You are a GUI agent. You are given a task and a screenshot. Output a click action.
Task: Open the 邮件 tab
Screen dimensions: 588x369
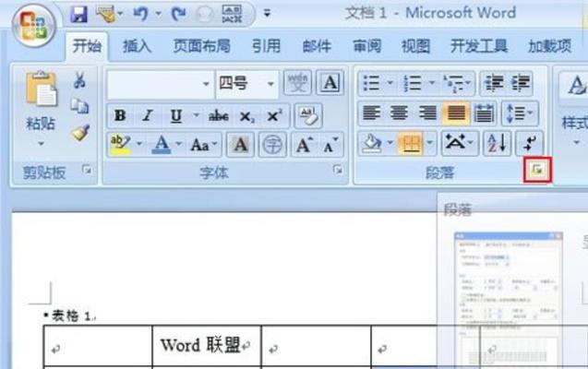(x=317, y=46)
